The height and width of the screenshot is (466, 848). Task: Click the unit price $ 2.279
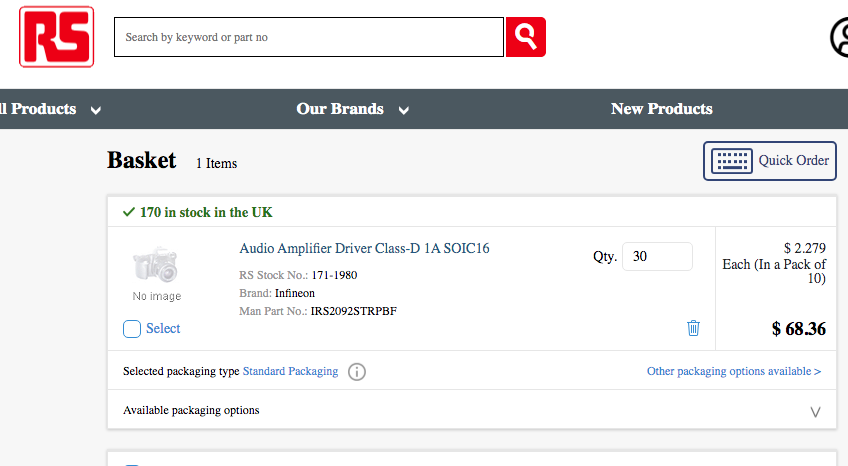tap(805, 248)
